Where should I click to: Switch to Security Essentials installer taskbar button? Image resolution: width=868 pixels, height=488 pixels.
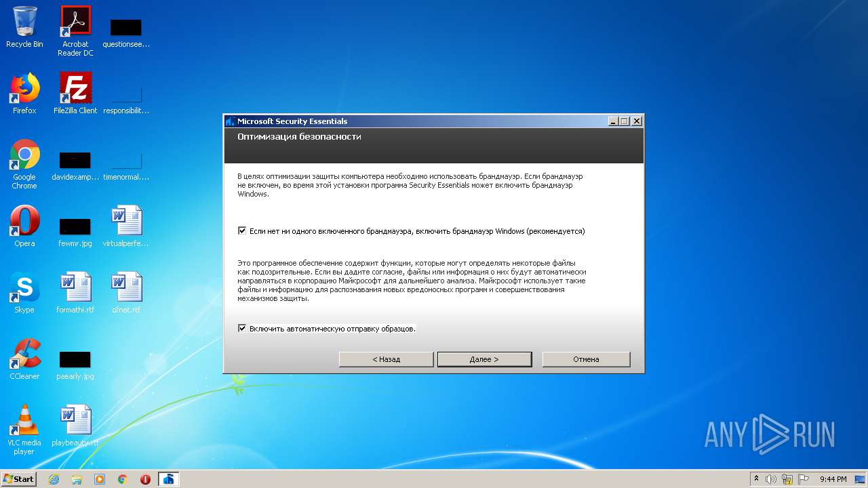(169, 479)
